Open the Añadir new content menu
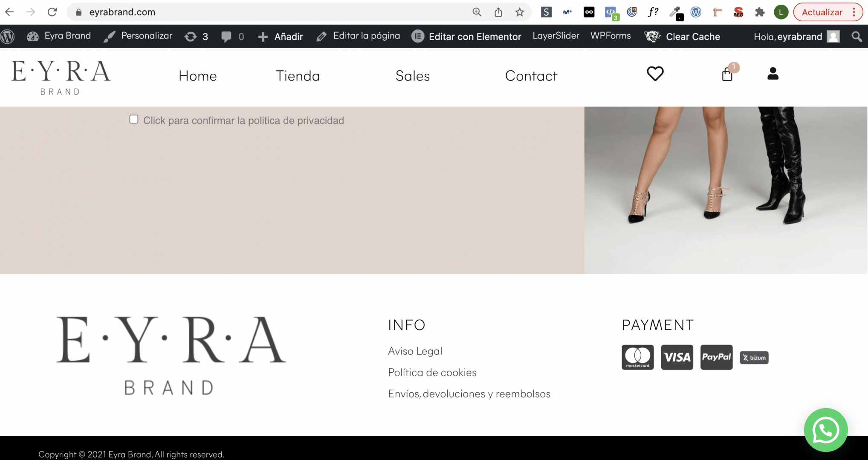Image resolution: width=868 pixels, height=460 pixels. point(281,37)
